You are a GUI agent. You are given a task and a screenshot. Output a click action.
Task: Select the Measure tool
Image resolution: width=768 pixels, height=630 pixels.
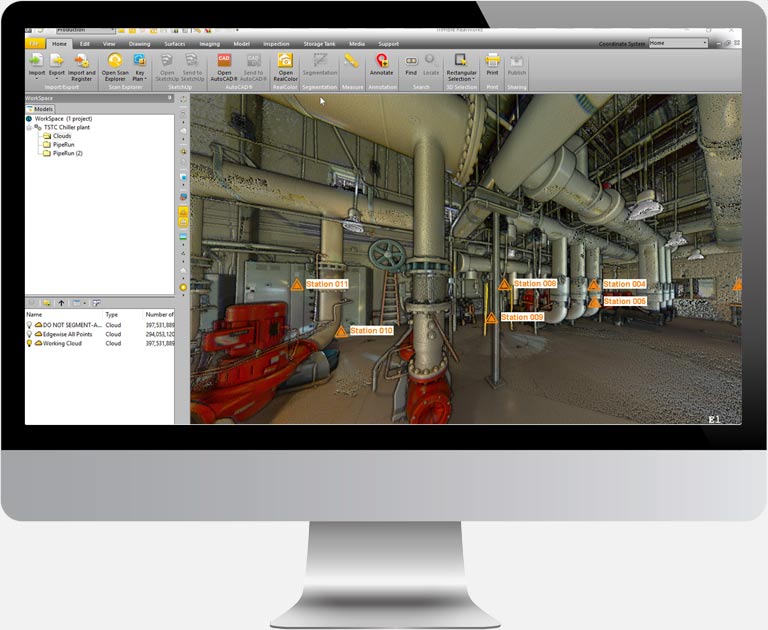[352, 62]
